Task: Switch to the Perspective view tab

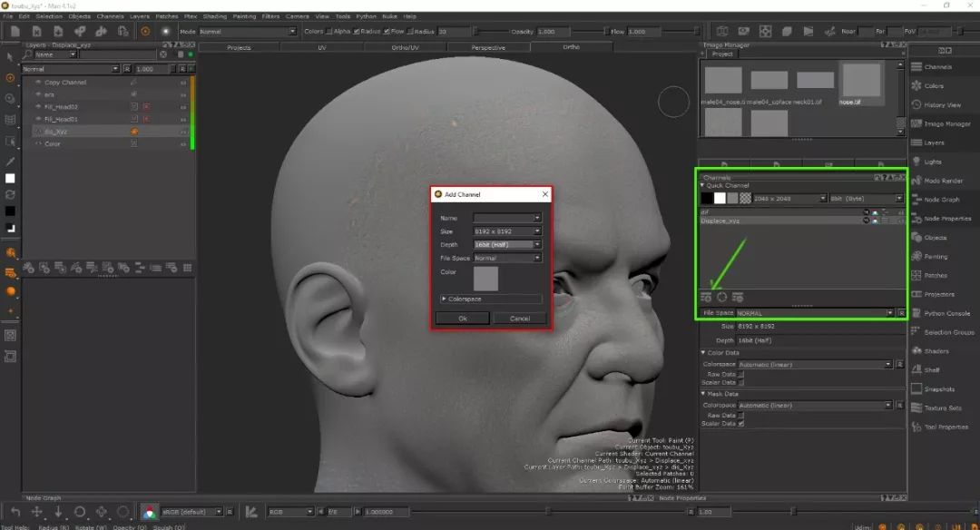Action: pyautogui.click(x=488, y=47)
